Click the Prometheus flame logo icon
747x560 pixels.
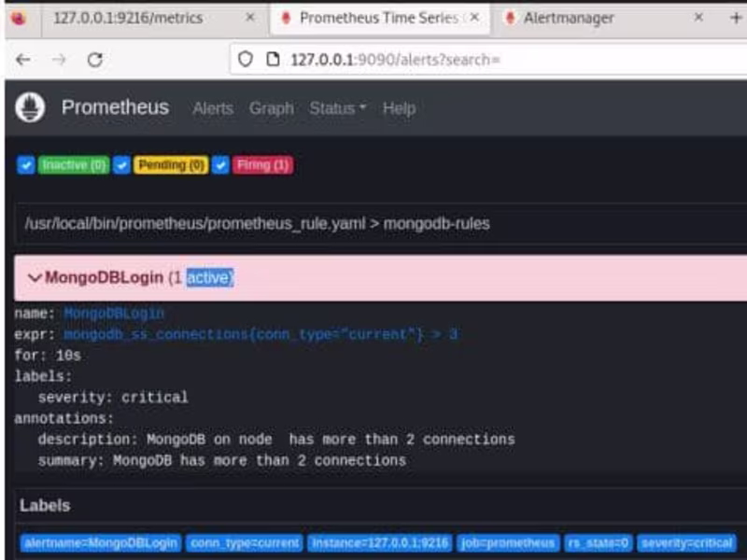(x=30, y=107)
